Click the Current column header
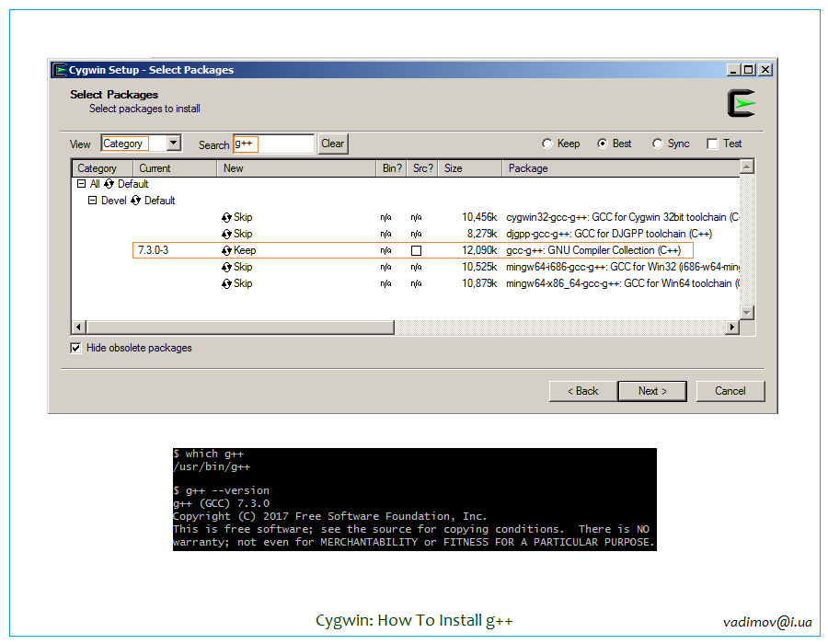The height and width of the screenshot is (644, 828). click(x=176, y=168)
